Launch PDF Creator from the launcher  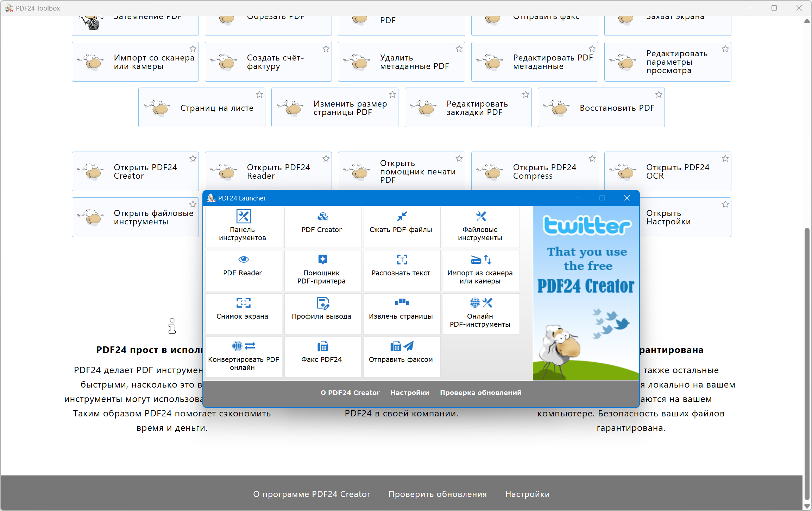click(322, 227)
